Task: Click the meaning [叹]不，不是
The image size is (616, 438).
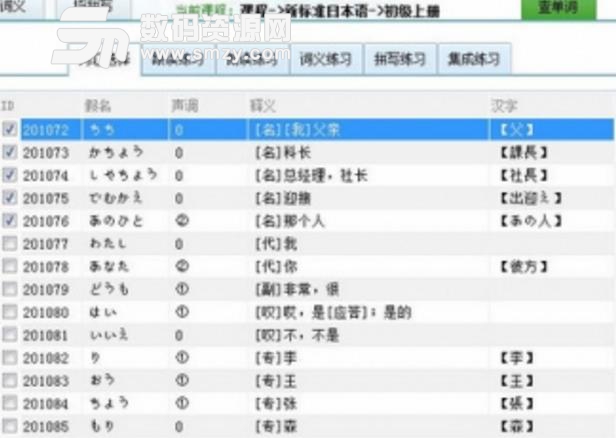Action: [297, 335]
